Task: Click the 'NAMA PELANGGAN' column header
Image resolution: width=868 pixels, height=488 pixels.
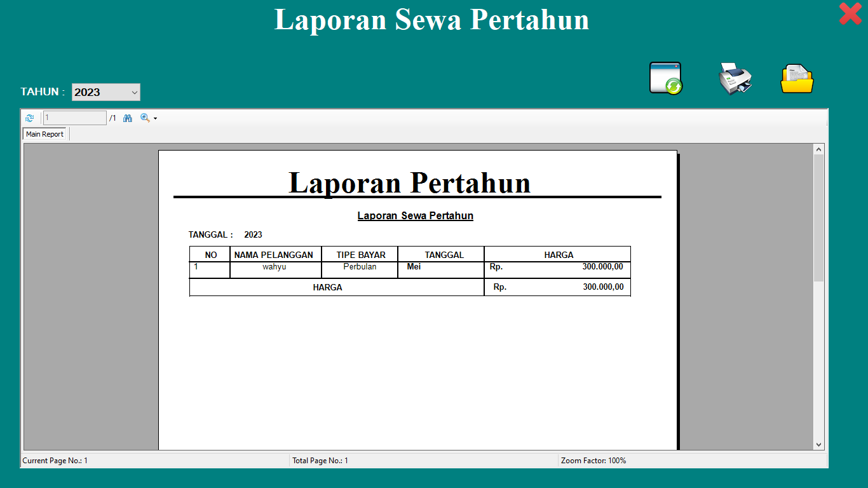Action: 274,255
